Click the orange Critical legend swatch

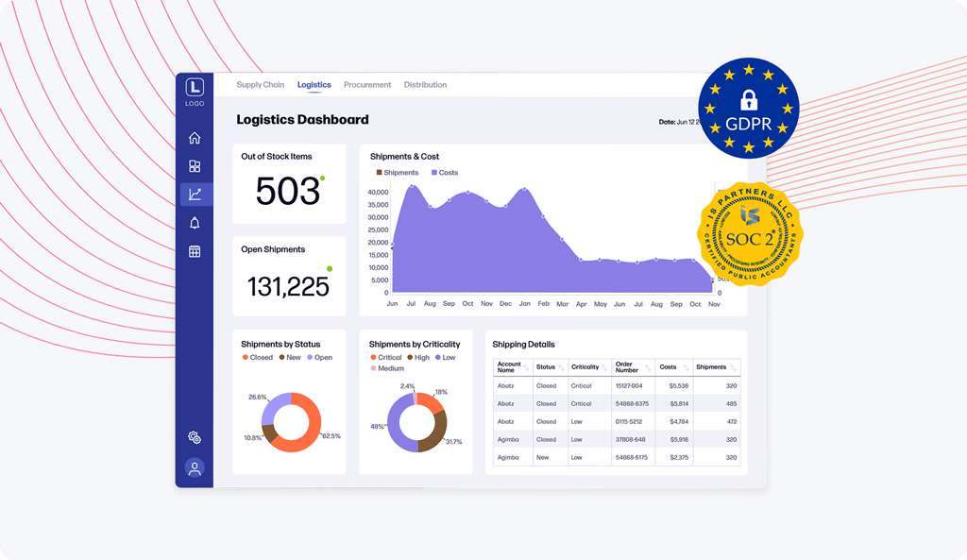click(x=373, y=358)
